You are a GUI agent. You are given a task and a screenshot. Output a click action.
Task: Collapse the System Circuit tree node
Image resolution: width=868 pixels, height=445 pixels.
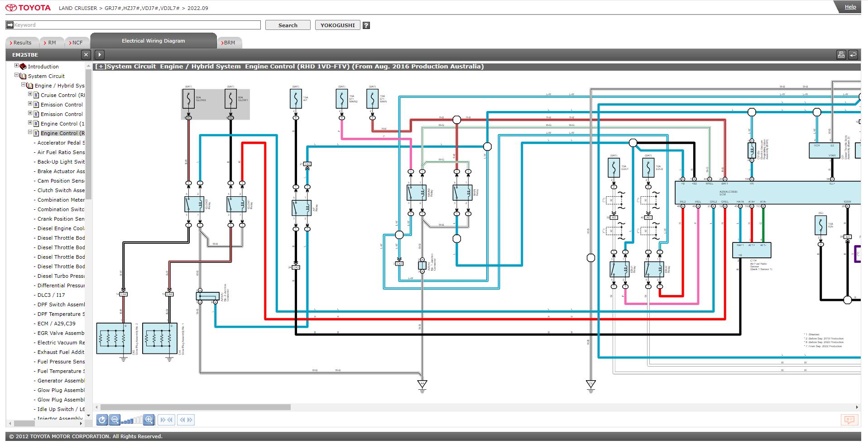[17, 76]
